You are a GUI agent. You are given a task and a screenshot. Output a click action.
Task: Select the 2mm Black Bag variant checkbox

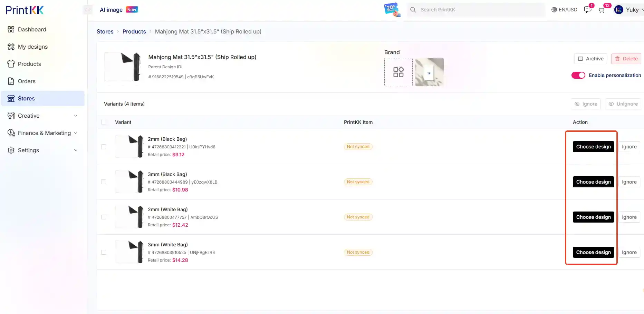pos(104,146)
